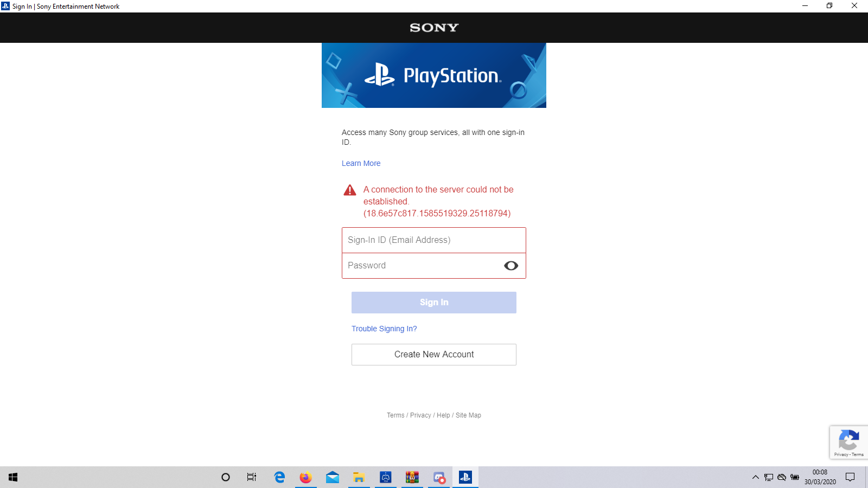Click Create New Account button
The width and height of the screenshot is (868, 488).
434,355
